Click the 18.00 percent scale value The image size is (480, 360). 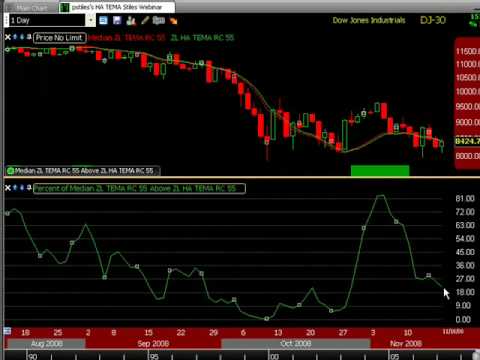465,292
